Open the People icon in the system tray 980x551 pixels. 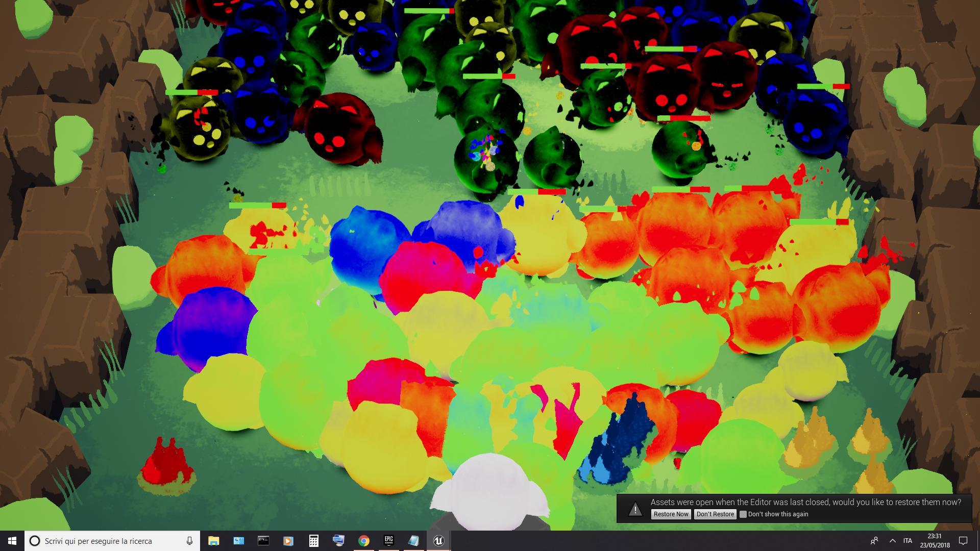point(874,541)
